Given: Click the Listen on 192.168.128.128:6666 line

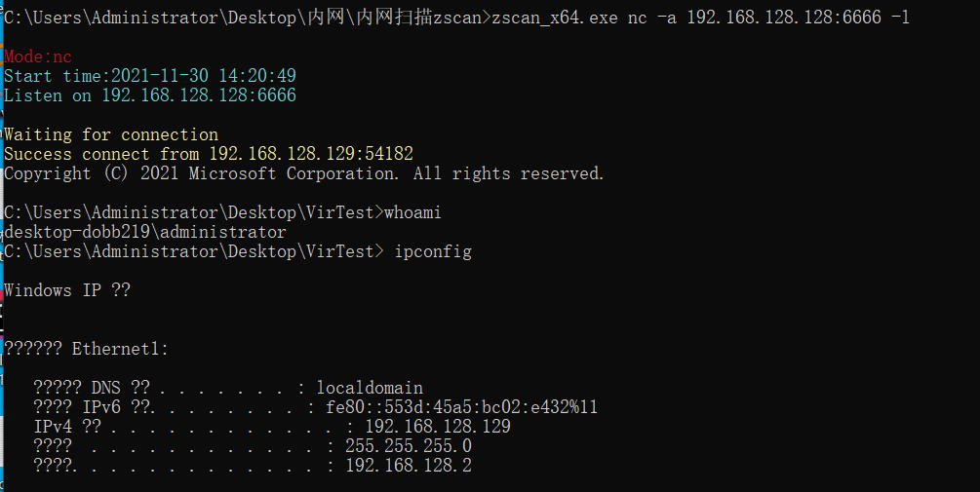Looking at the screenshot, I should (x=150, y=95).
